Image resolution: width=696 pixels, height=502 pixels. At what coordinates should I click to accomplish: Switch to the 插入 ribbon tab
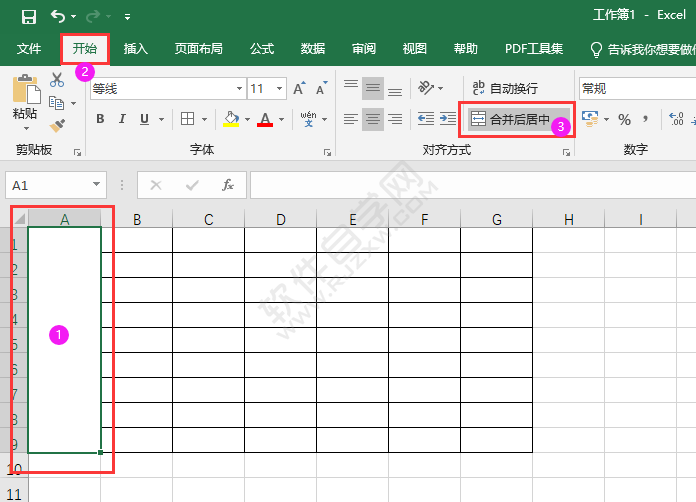[x=135, y=48]
